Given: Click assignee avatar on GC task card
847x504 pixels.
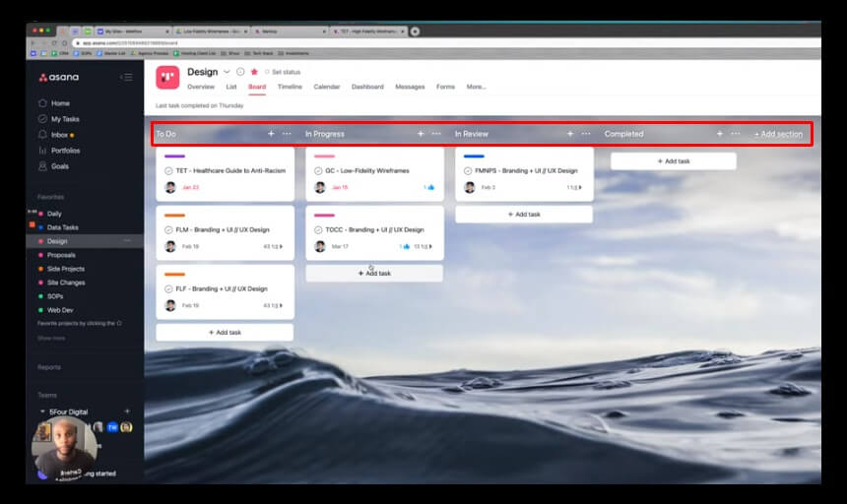Looking at the screenshot, I should [x=320, y=187].
